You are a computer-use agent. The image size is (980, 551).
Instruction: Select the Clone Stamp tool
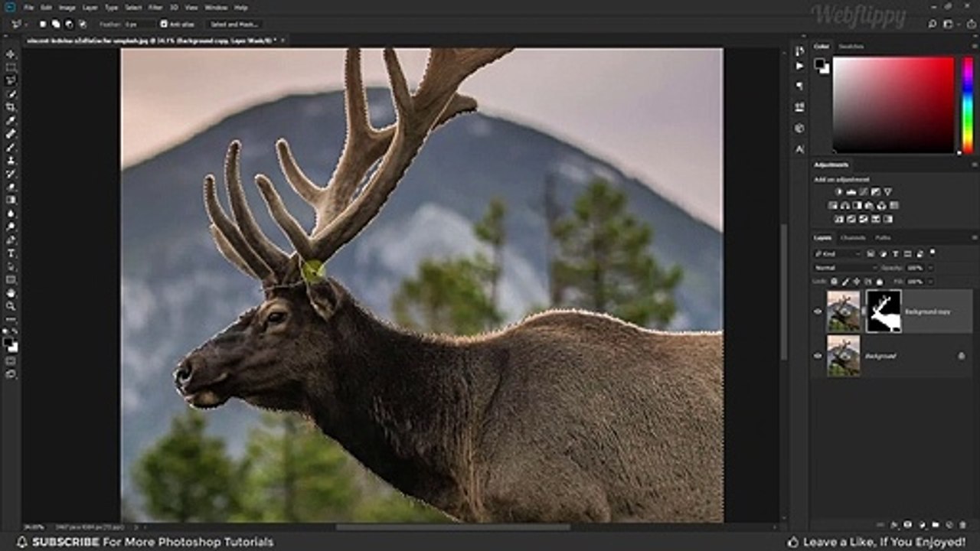[11, 160]
